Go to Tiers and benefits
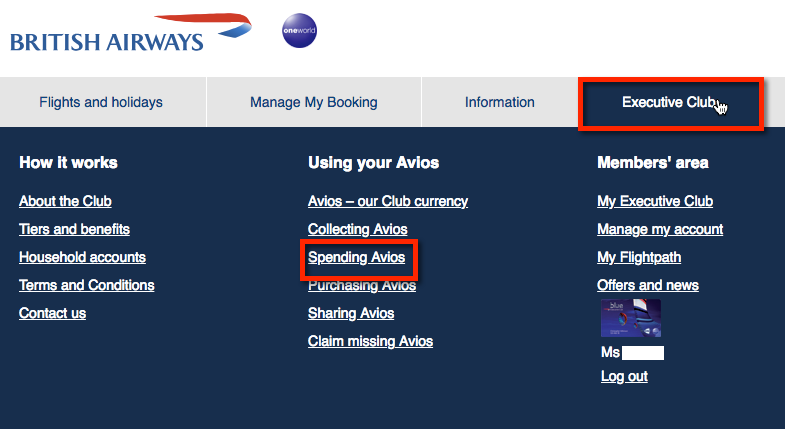785x429 pixels. (x=74, y=229)
